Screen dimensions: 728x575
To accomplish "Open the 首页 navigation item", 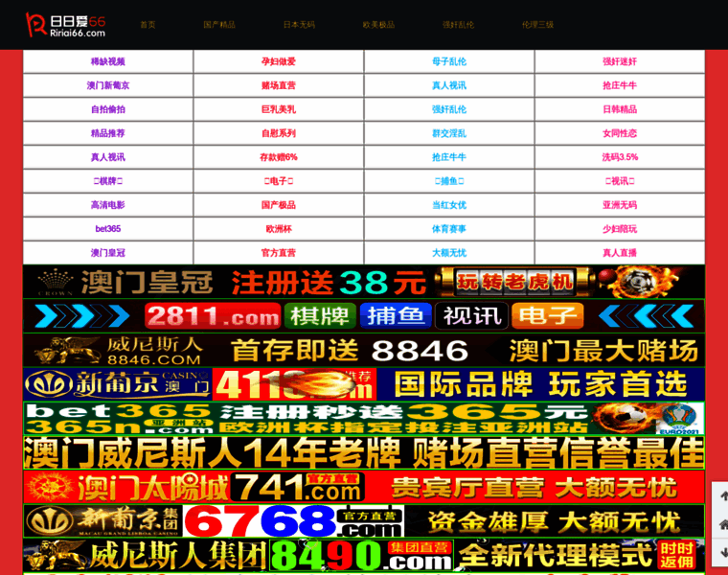I will pos(148,25).
